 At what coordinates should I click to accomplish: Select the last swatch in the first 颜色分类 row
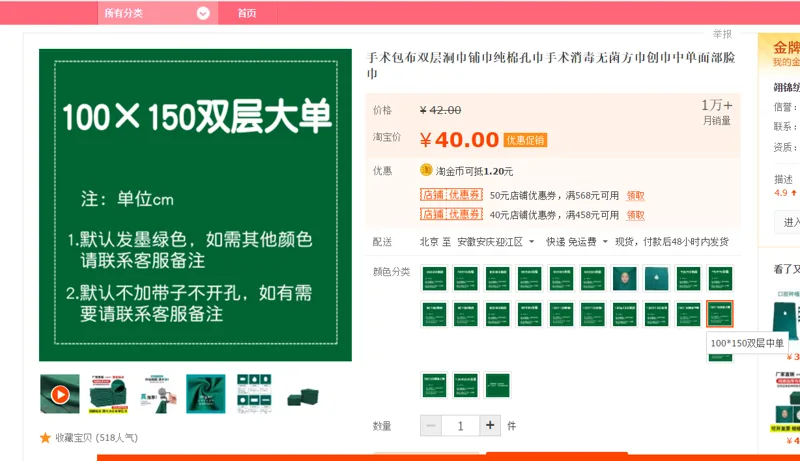(x=720, y=278)
